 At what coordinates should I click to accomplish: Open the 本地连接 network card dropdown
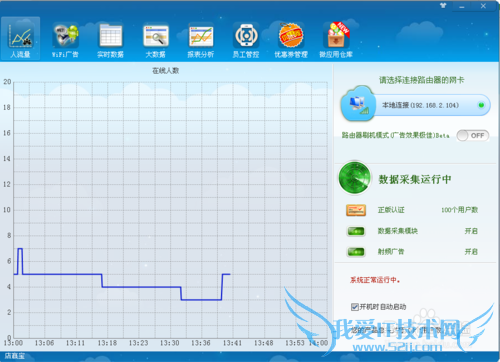pyautogui.click(x=432, y=105)
